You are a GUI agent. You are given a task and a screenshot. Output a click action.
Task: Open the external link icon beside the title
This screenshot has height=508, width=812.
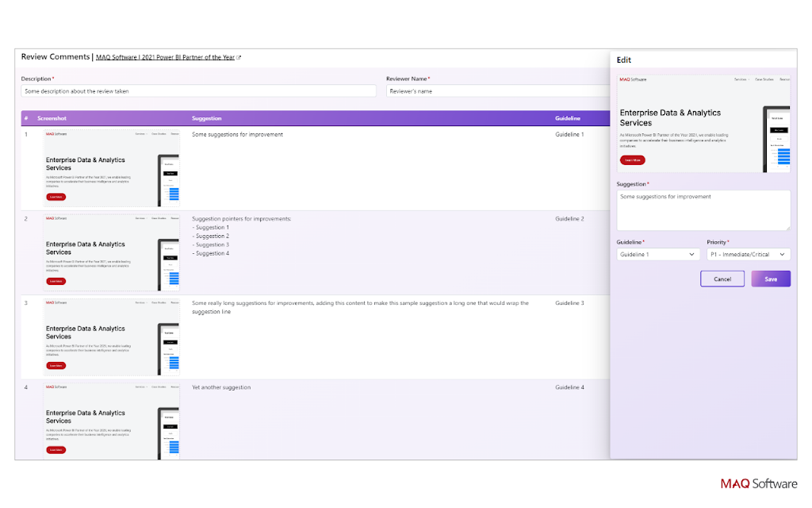coord(238,57)
